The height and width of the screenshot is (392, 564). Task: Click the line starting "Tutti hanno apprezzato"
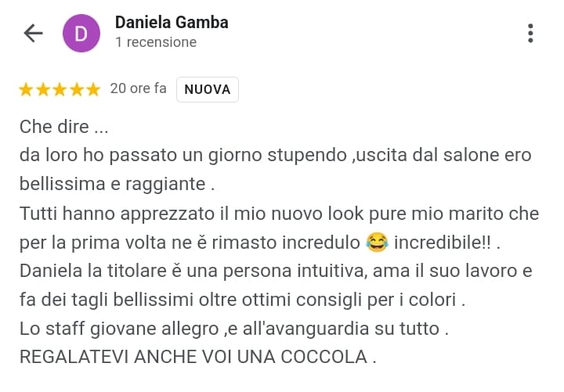click(279, 214)
